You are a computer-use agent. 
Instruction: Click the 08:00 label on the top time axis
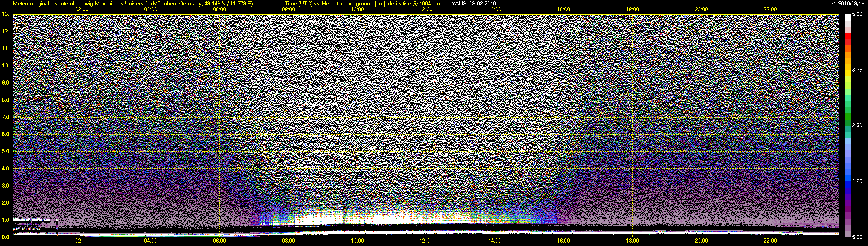(x=288, y=10)
